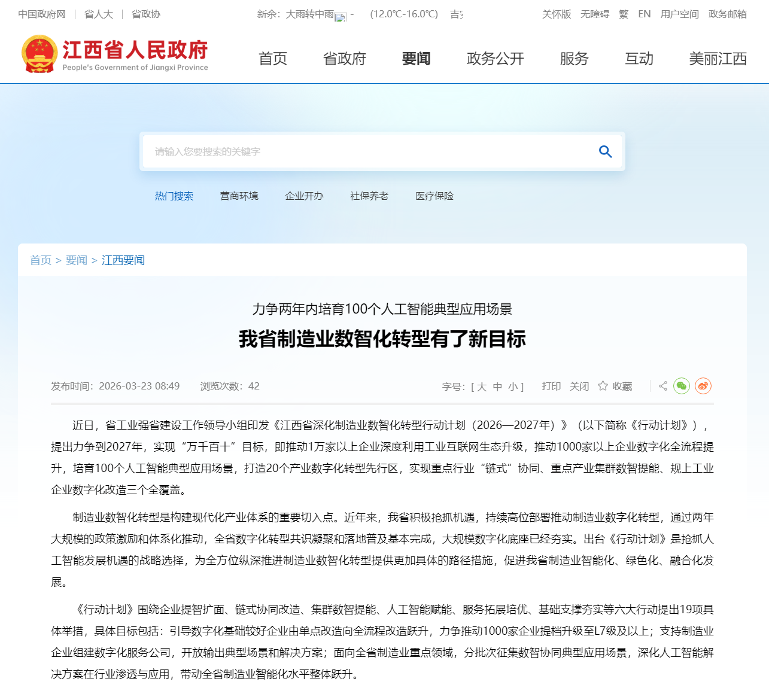This screenshot has width=769, height=700.
Task: Open the 服务 navigation menu
Action: tap(574, 59)
